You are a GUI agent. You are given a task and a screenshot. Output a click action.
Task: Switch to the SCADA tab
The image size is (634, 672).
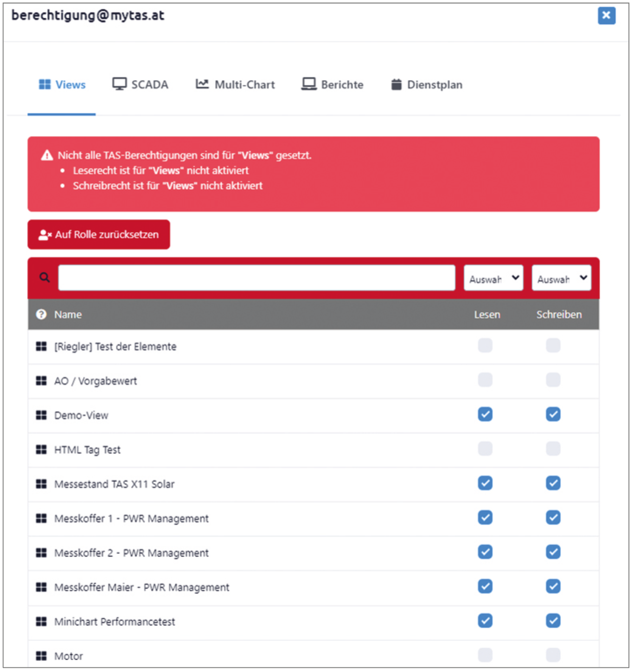pyautogui.click(x=140, y=85)
